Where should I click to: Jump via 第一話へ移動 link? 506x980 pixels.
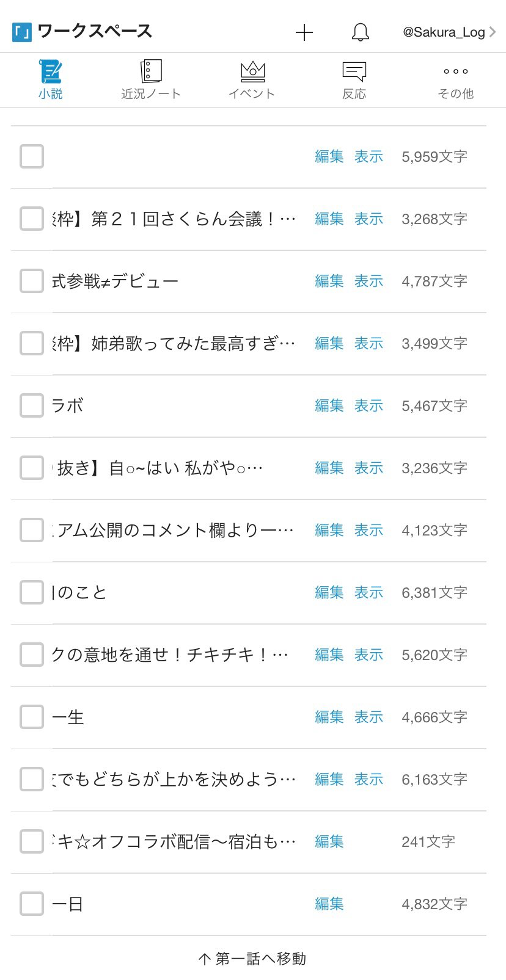pyautogui.click(x=252, y=959)
